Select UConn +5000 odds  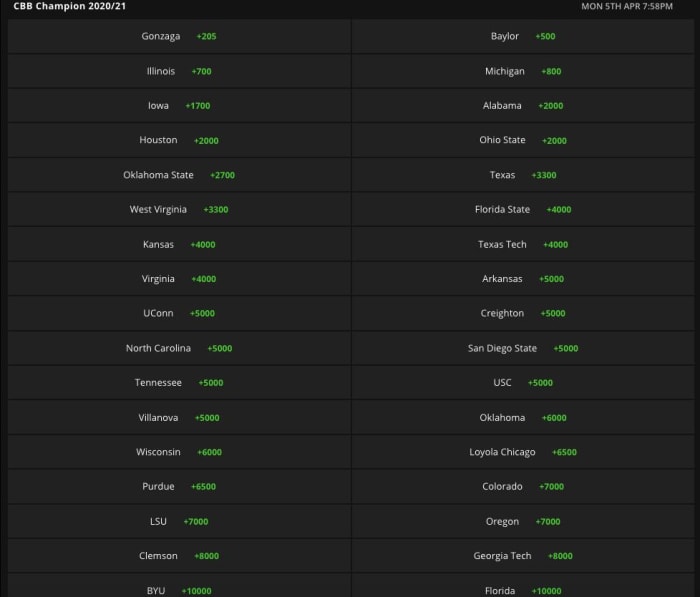click(179, 313)
